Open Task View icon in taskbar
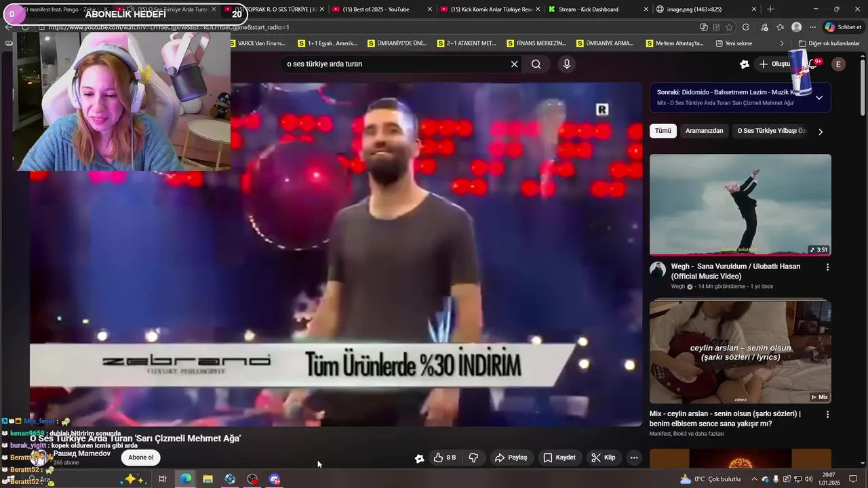 point(163,479)
